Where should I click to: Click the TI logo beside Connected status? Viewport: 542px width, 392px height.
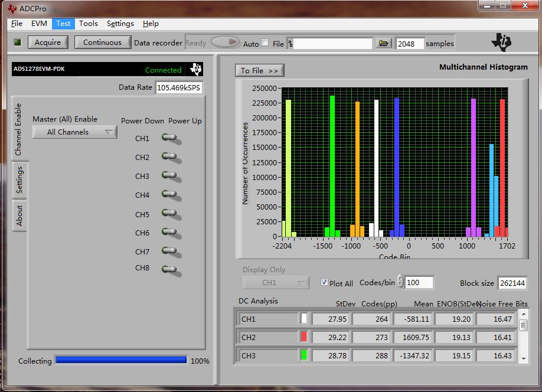(x=195, y=70)
